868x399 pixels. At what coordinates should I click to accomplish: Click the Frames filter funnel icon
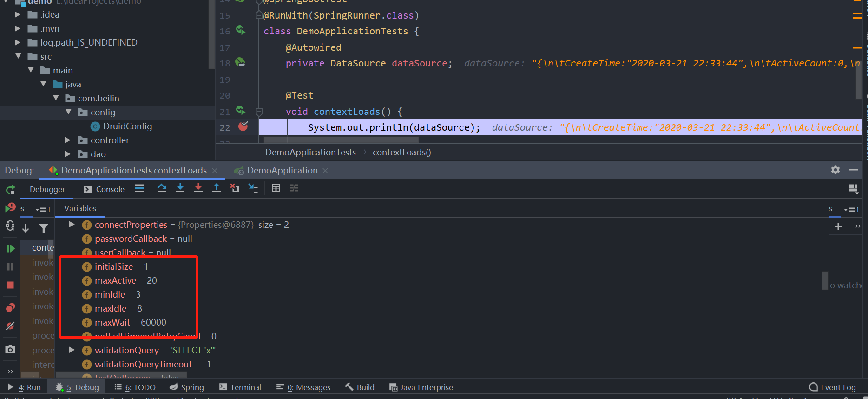click(x=44, y=228)
